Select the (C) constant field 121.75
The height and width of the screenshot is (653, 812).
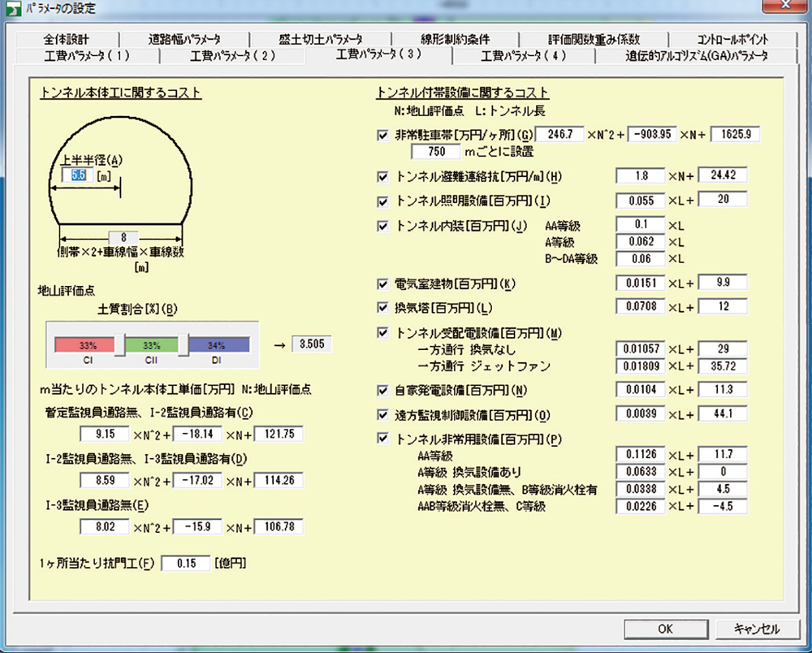[x=279, y=435]
